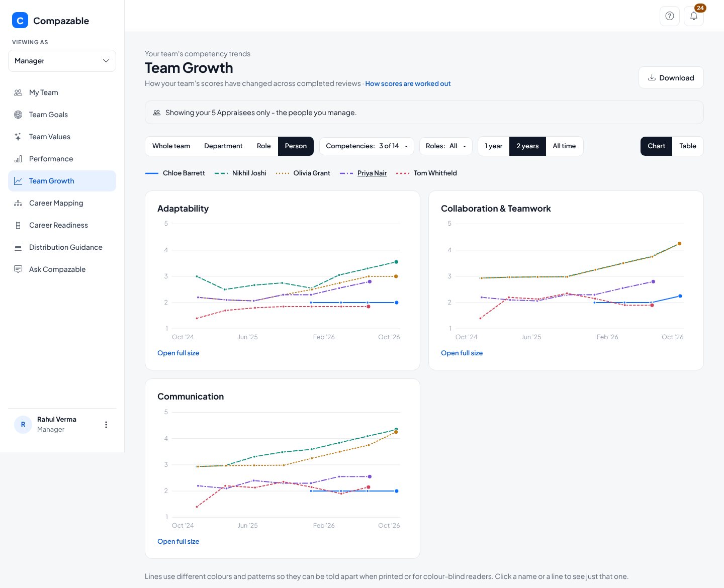The image size is (724, 588).
Task: Open the Roles All dropdown
Action: pyautogui.click(x=446, y=146)
